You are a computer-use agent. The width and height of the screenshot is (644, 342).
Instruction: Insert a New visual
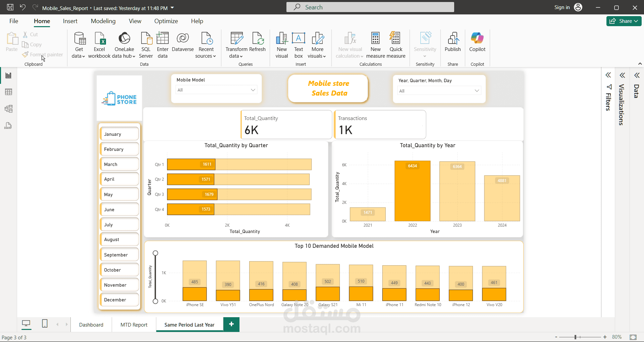pos(282,45)
